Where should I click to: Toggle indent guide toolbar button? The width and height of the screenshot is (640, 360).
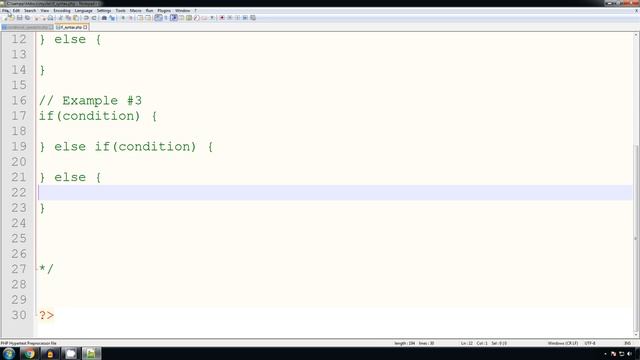point(174,18)
